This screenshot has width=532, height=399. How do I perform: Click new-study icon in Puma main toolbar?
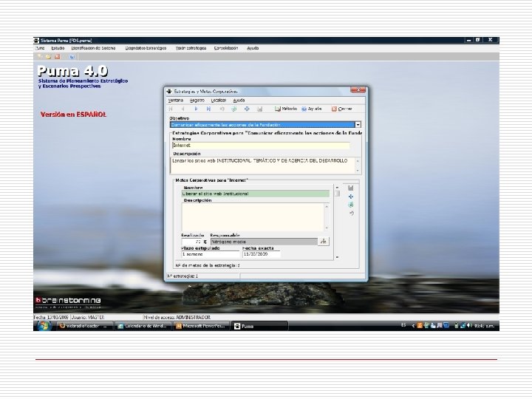click(x=40, y=57)
